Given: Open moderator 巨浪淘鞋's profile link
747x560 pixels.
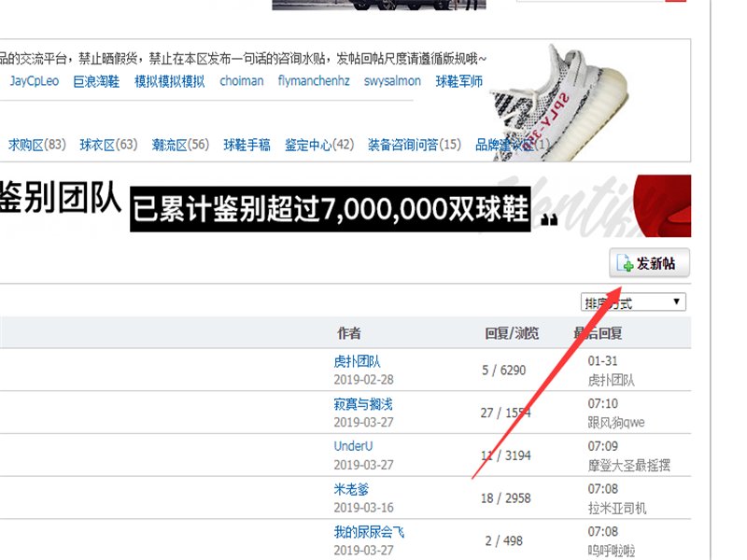Looking at the screenshot, I should [97, 81].
